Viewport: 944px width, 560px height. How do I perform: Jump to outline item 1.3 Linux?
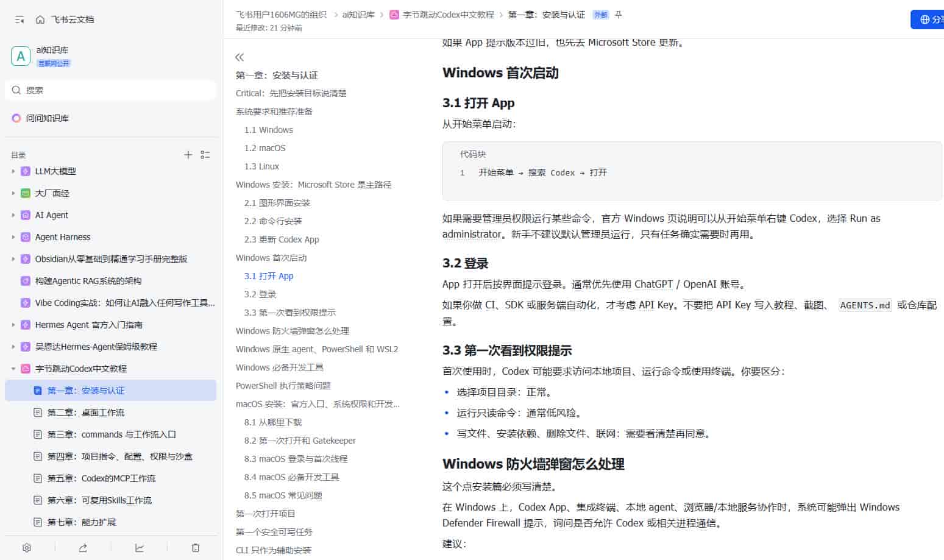tap(261, 166)
